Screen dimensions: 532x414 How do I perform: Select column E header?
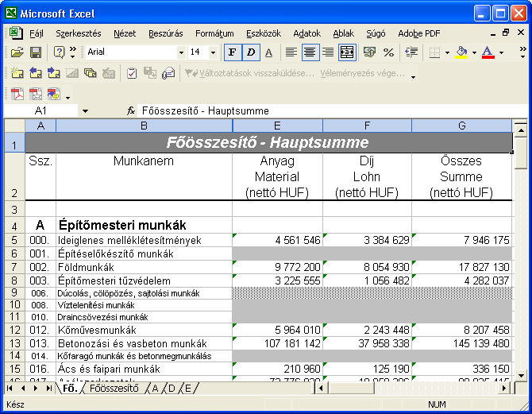pyautogui.click(x=278, y=126)
